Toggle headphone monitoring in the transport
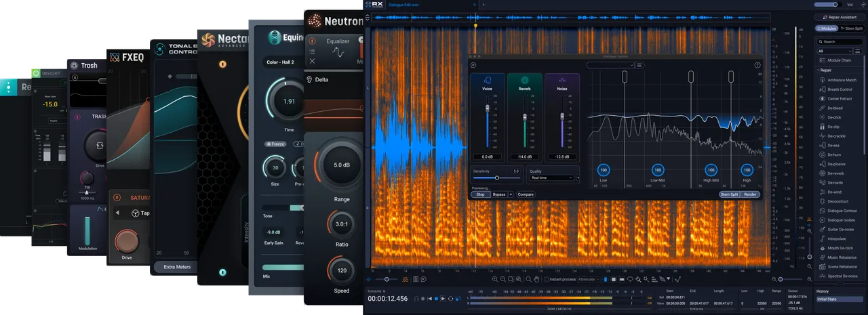Screen dimensions: 868x315 (x=416, y=298)
